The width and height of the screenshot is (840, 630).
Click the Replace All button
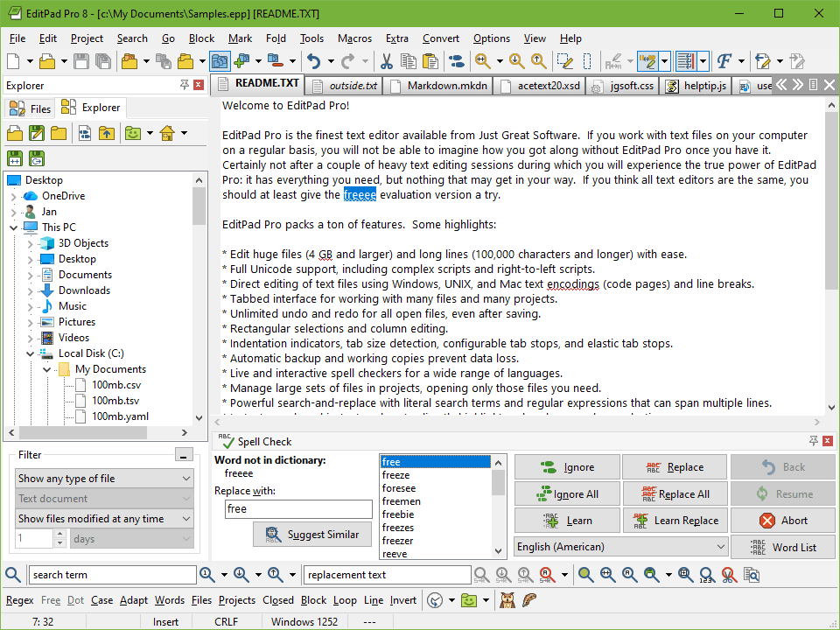coord(675,493)
